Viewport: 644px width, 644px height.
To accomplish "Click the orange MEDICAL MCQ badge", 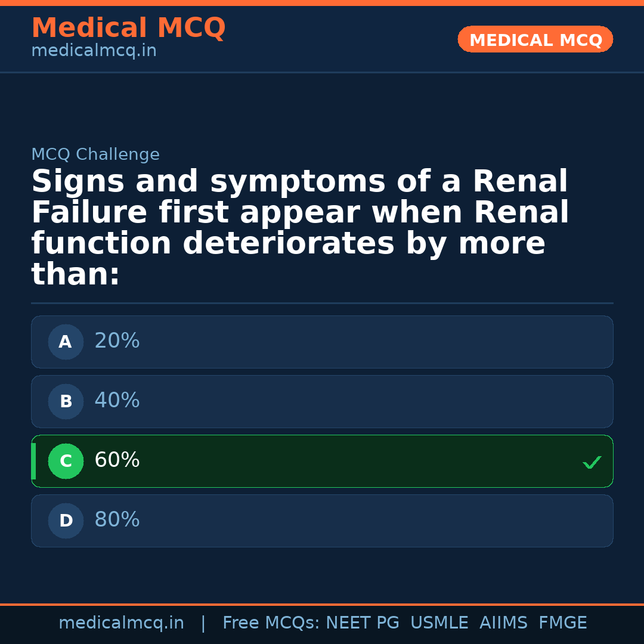I will tap(535, 39).
